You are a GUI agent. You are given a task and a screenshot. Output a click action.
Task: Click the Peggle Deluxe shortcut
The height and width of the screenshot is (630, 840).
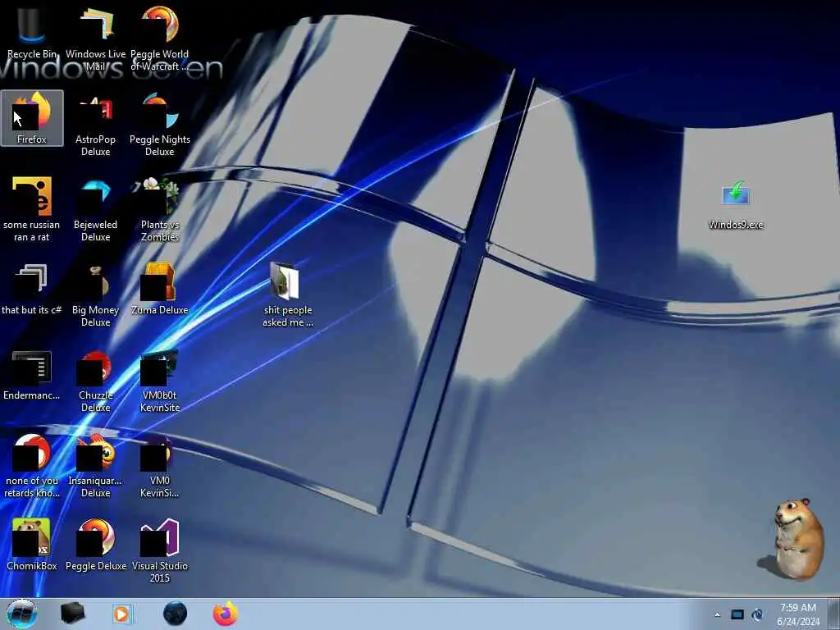coord(95,545)
